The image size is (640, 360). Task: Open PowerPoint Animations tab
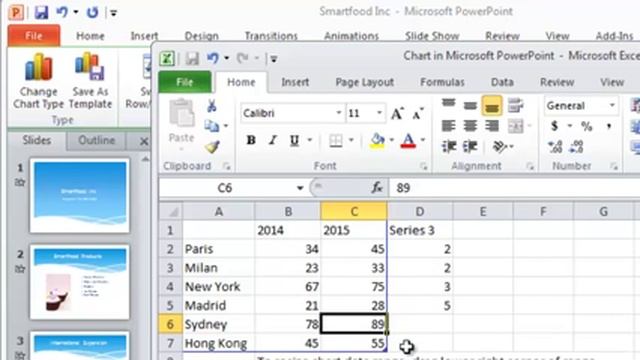pos(351,36)
